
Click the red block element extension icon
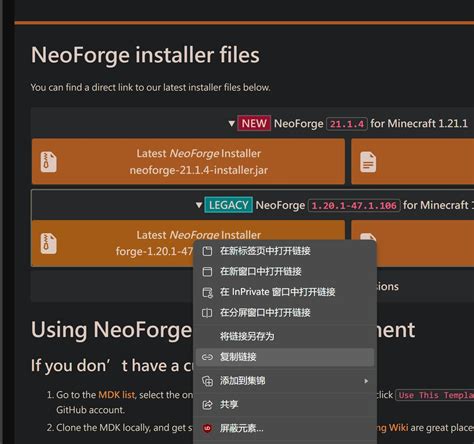(207, 428)
